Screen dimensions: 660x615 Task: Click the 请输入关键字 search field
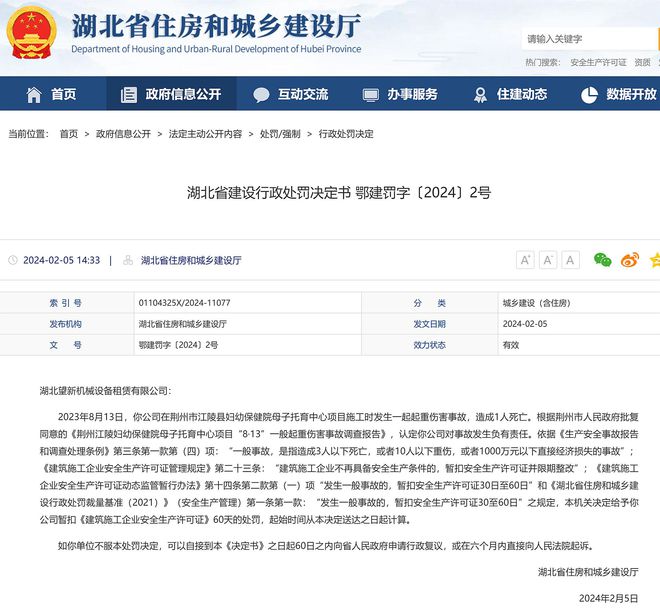point(589,39)
